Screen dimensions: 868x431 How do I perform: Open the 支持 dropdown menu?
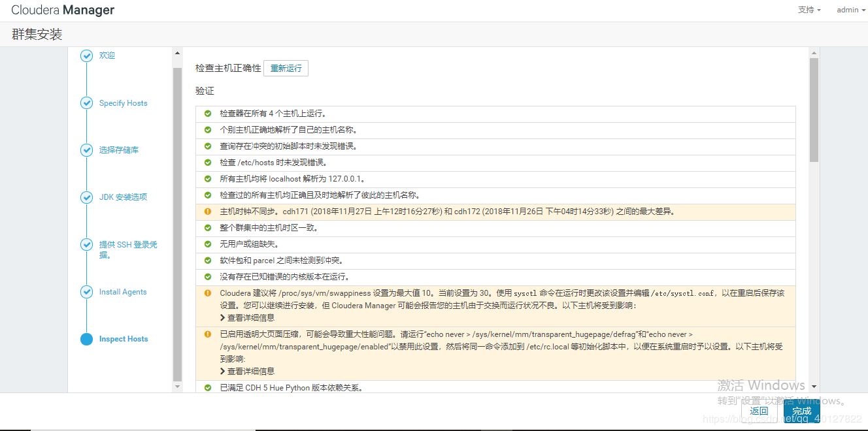(x=809, y=10)
